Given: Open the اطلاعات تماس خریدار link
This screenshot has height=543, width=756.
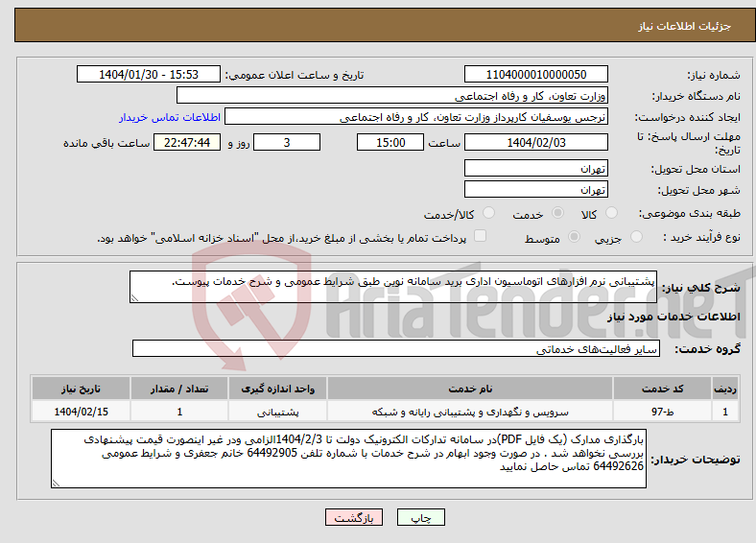Looking at the screenshot, I should [170, 117].
